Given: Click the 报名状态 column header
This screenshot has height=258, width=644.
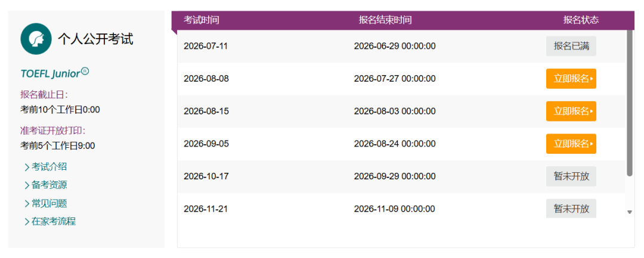Looking at the screenshot, I should point(581,20).
